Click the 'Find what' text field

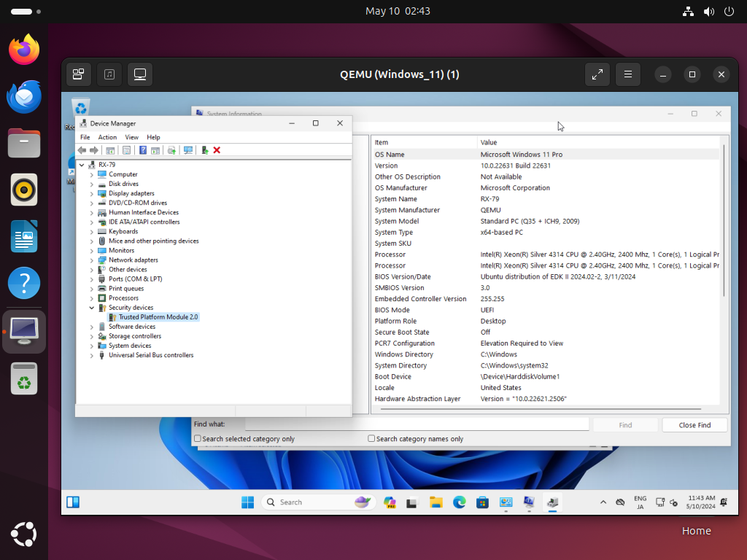tap(417, 424)
